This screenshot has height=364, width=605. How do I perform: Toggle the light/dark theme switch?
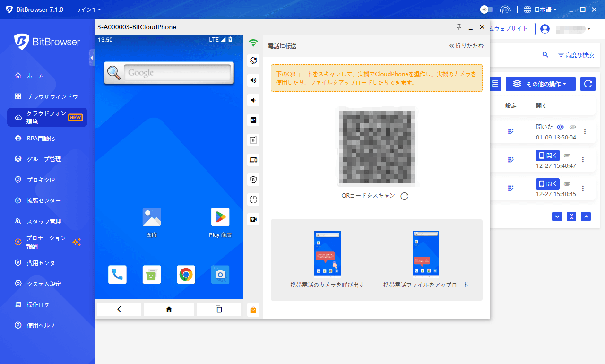[486, 9]
